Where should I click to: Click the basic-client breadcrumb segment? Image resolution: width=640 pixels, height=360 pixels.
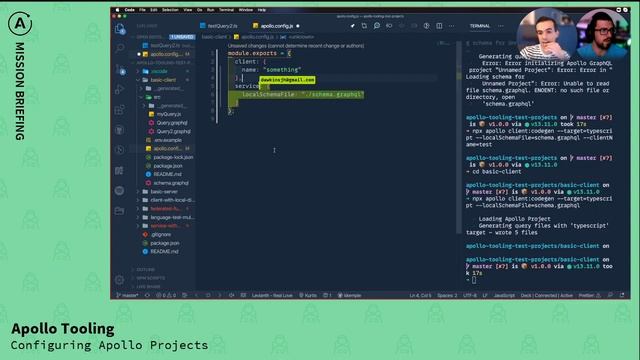[x=214, y=37]
